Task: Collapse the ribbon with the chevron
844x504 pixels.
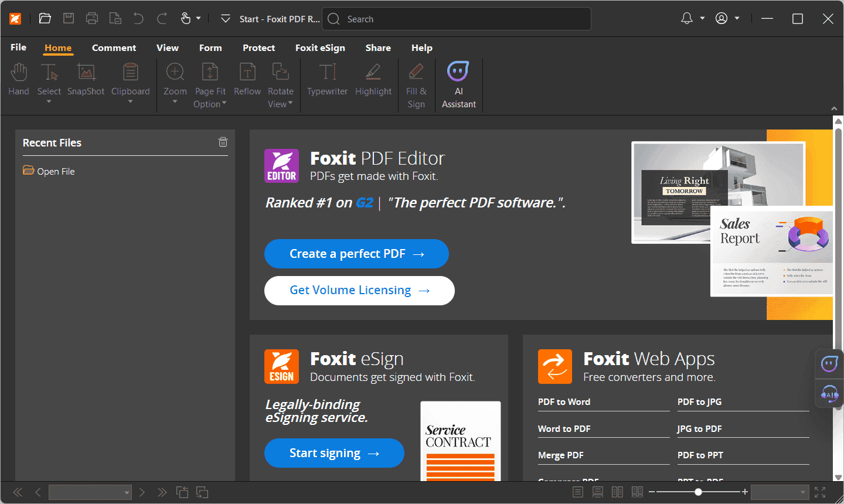Action: (x=834, y=108)
